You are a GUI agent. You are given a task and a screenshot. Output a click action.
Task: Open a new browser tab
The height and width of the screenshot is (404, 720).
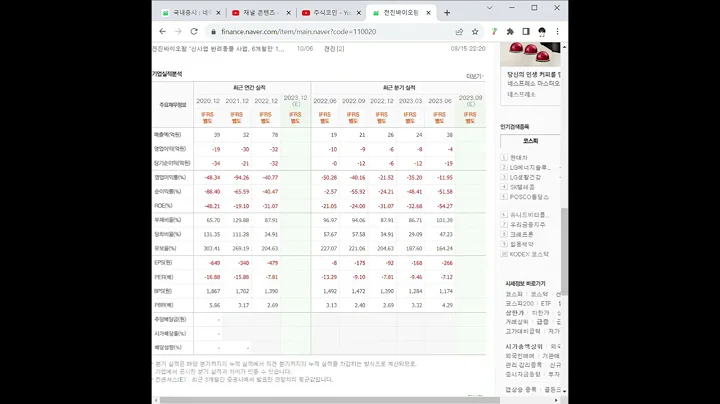pos(447,13)
